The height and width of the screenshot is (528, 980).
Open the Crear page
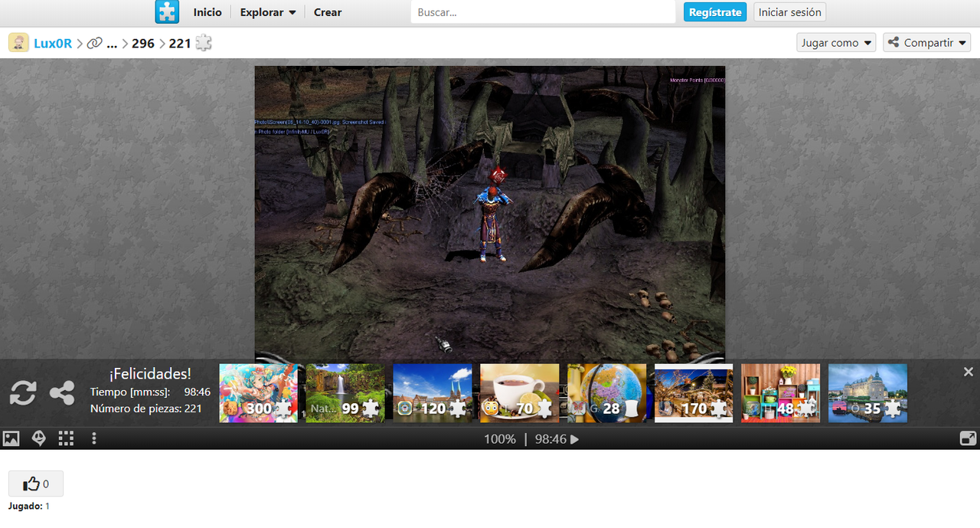tap(328, 12)
